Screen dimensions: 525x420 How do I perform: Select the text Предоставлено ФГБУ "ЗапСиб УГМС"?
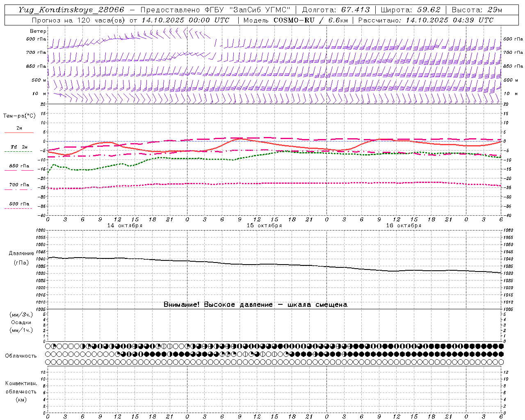point(215,10)
